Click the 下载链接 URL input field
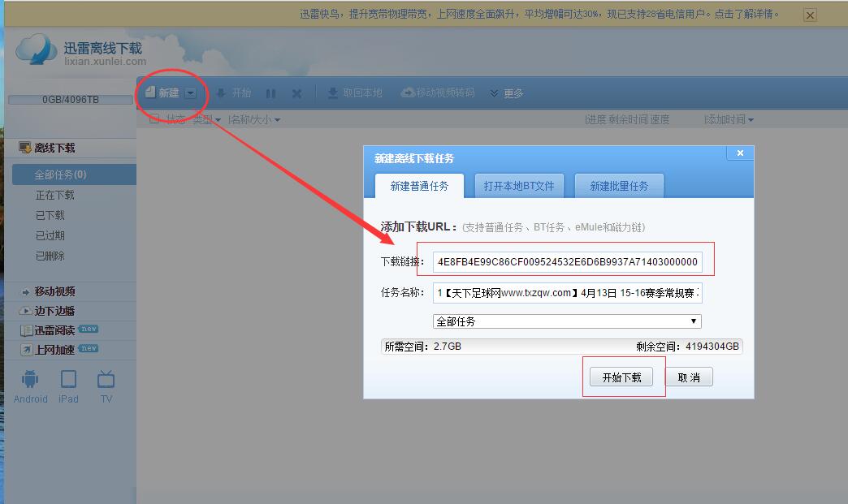The width and height of the screenshot is (848, 504). pyautogui.click(x=567, y=262)
